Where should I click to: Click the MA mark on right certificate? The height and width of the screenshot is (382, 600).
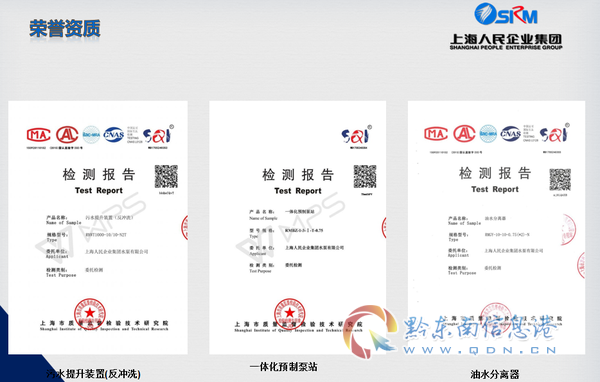tap(436, 134)
